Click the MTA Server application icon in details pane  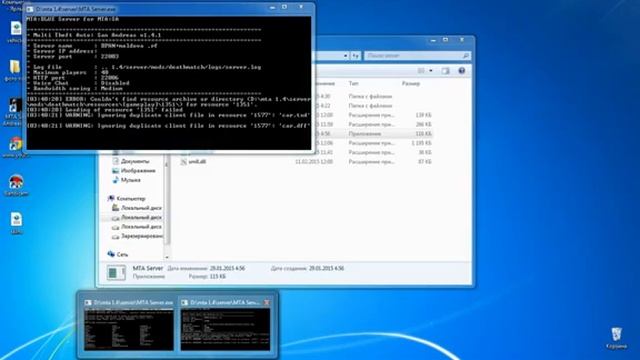pyautogui.click(x=116, y=273)
